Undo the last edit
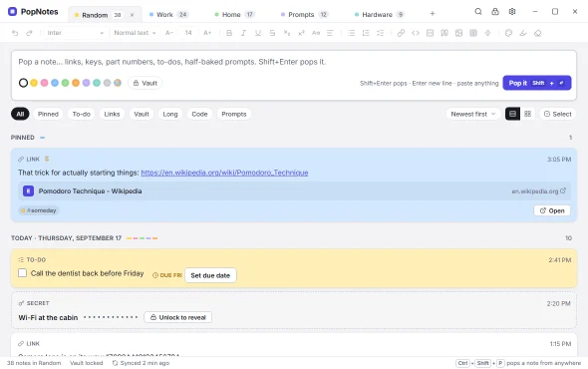The image size is (588, 369). coord(15,33)
